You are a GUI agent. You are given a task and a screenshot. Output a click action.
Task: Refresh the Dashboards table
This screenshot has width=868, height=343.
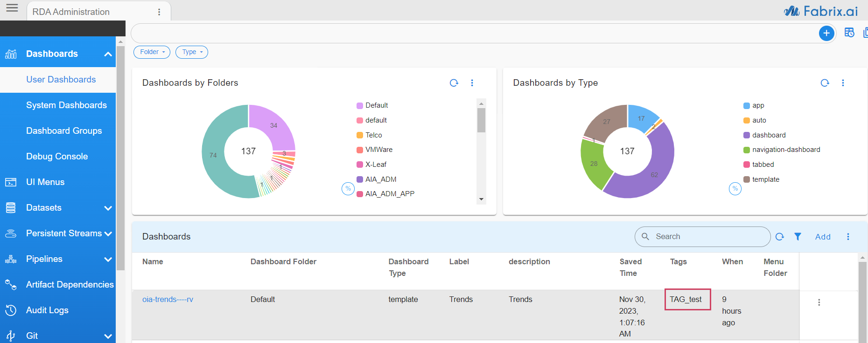(780, 237)
